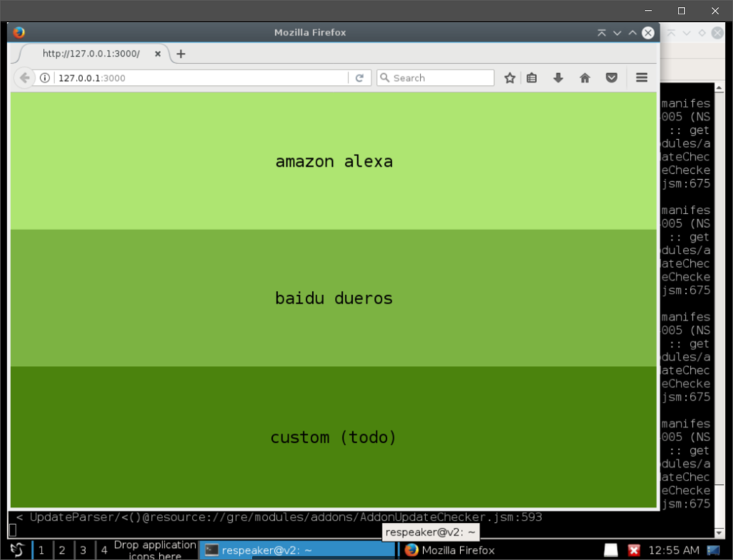This screenshot has height=560, width=733.
Task: Activate the respeaker@v2 terminal taskbar entry
Action: click(298, 550)
